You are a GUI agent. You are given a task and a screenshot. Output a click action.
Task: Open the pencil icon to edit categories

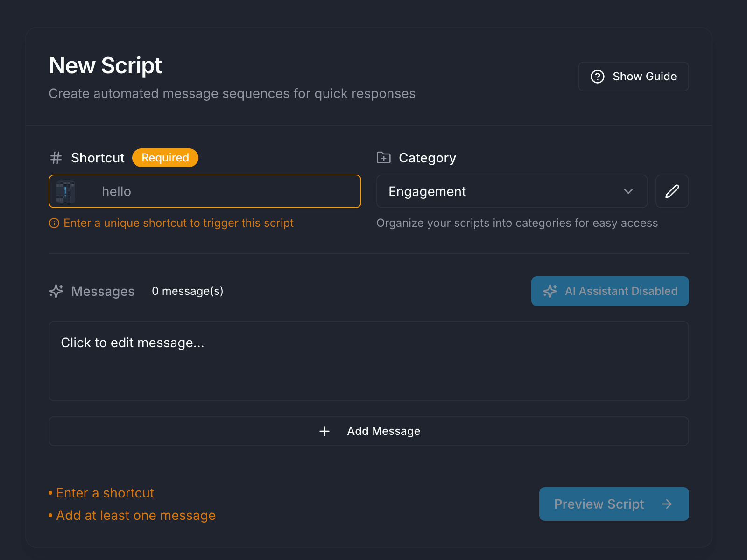pyautogui.click(x=672, y=191)
